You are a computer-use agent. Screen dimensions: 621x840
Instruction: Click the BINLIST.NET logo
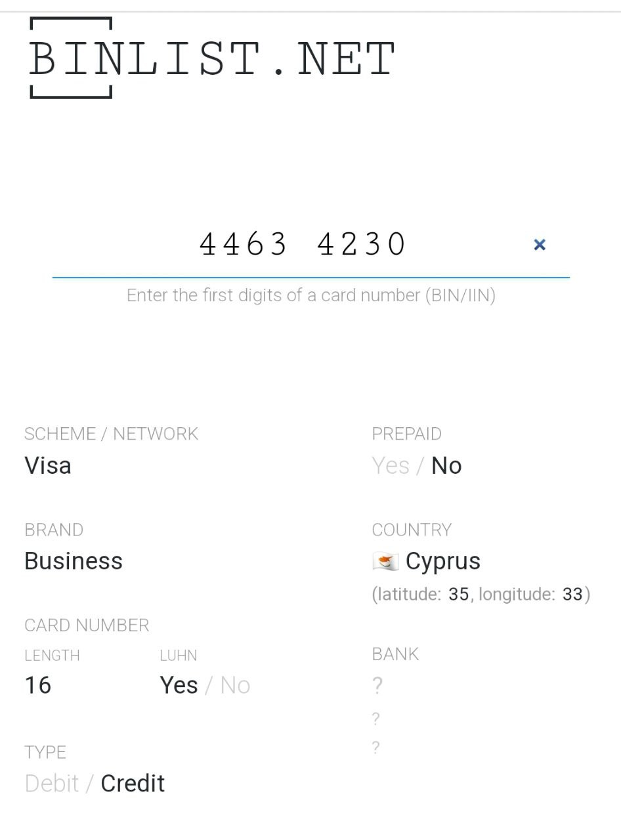click(211, 58)
